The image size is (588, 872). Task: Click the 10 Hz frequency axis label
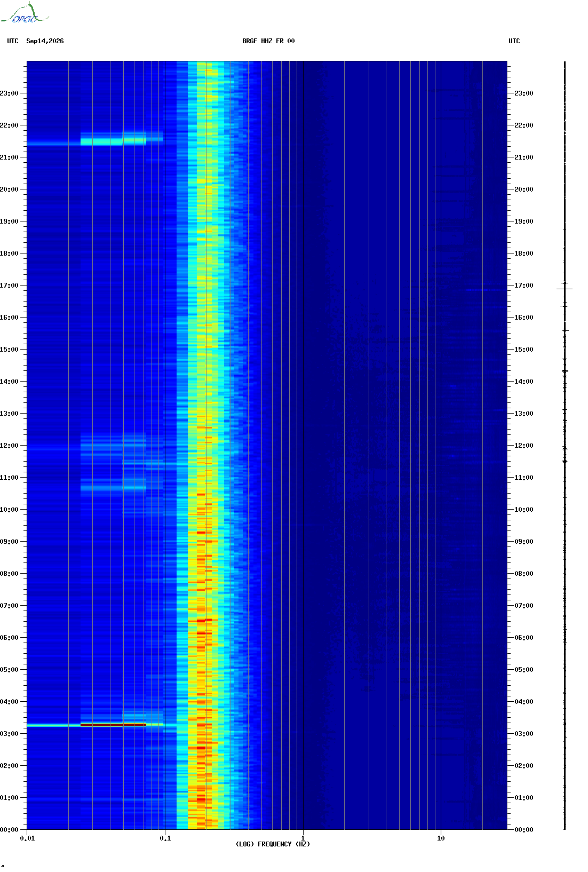[x=441, y=838]
